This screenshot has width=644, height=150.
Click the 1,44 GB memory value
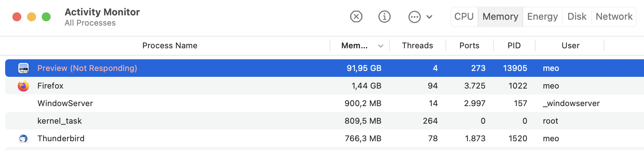366,86
